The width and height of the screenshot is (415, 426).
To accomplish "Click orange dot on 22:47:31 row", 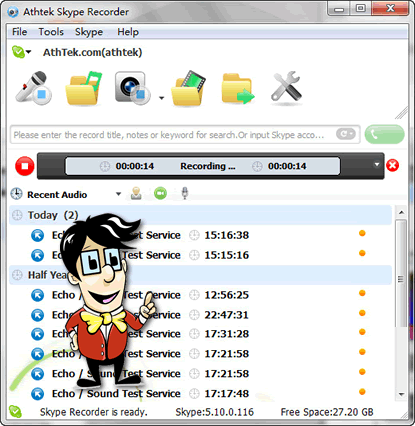I will point(362,313).
